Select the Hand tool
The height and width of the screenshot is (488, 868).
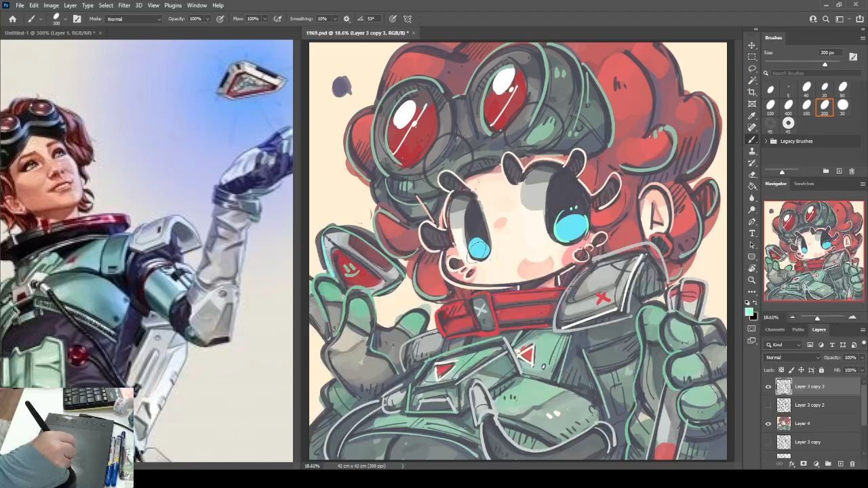[752, 268]
